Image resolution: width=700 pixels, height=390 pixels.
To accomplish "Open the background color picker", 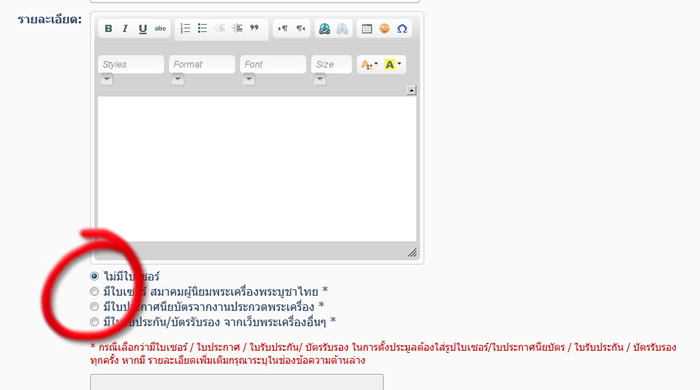I will (393, 65).
